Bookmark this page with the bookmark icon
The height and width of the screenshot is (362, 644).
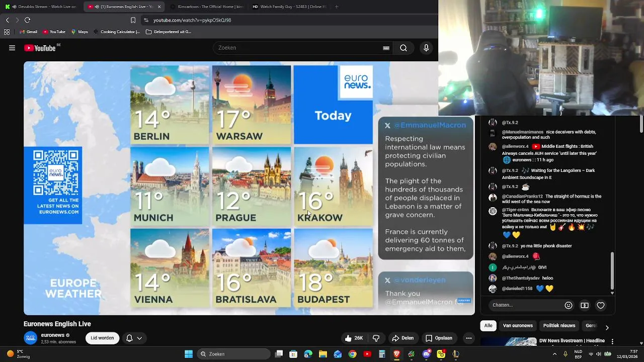[x=133, y=20]
